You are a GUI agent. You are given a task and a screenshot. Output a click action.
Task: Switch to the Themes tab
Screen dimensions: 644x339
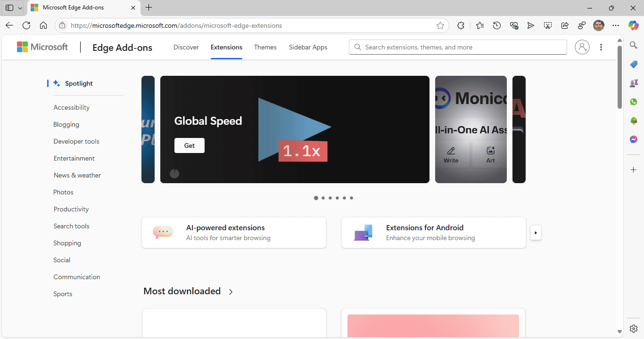click(x=265, y=47)
